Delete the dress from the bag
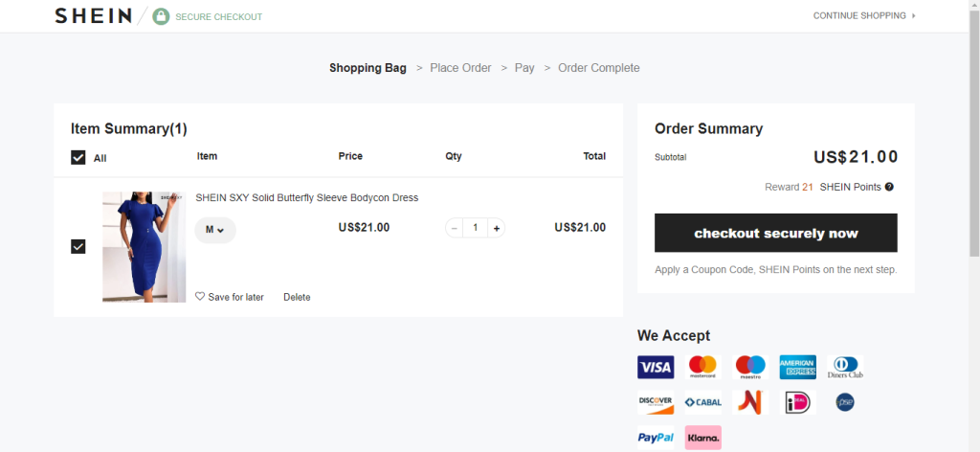 pos(297,297)
